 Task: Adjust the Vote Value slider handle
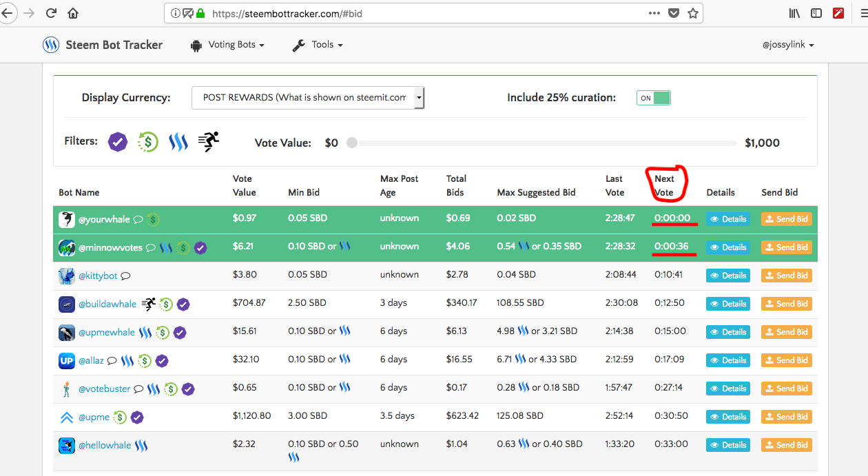coord(352,143)
